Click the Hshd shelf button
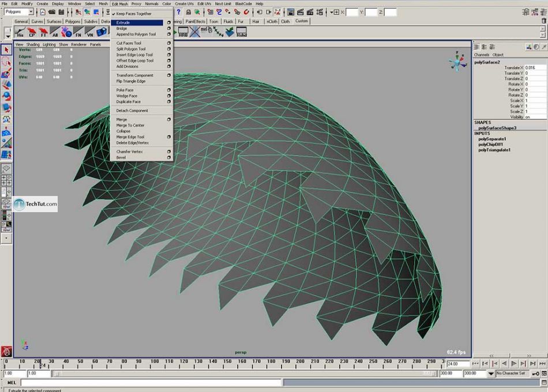This screenshot has width=548, height=392. (x=241, y=32)
